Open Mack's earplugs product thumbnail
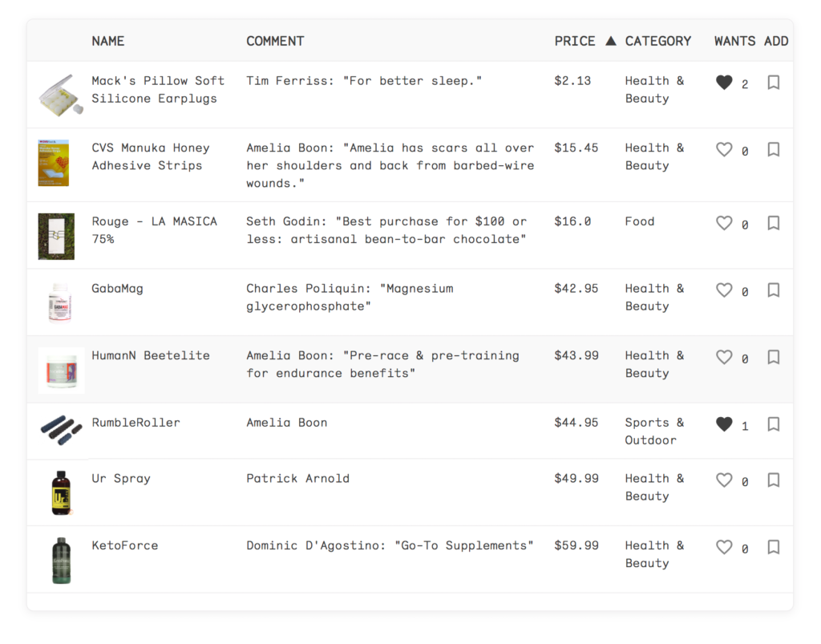This screenshot has width=821, height=644. pos(61,95)
